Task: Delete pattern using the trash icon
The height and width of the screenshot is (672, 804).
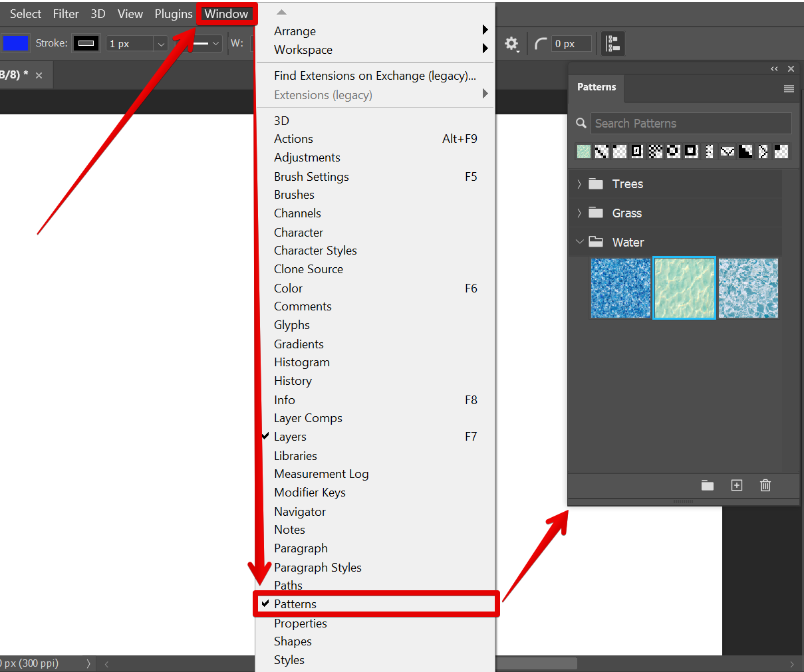Action: coord(765,486)
